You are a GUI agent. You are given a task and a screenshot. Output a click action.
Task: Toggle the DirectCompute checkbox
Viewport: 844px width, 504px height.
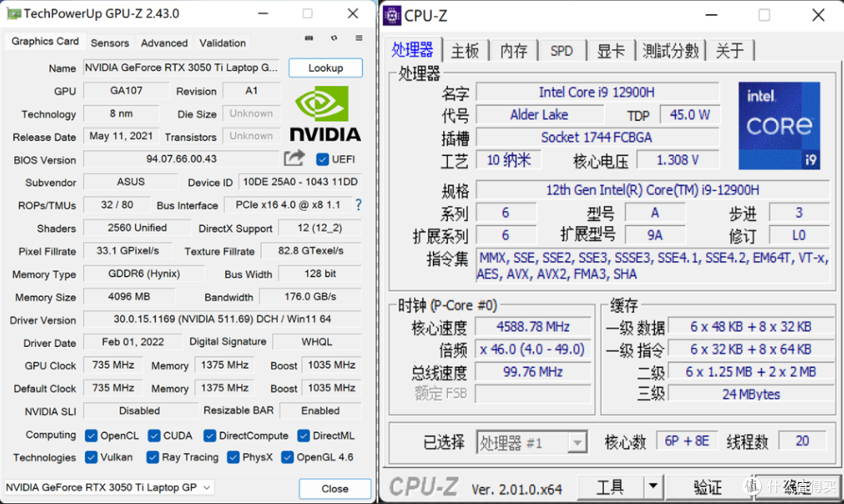tap(210, 435)
